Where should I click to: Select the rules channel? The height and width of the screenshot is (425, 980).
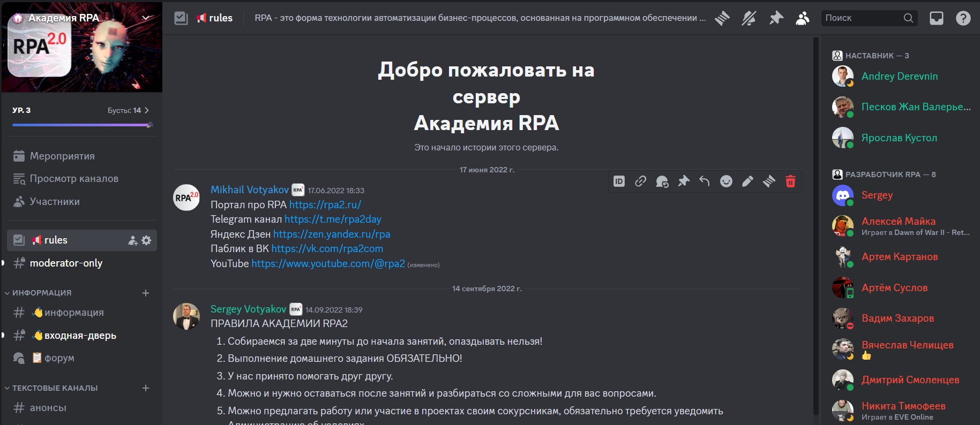tap(82, 240)
